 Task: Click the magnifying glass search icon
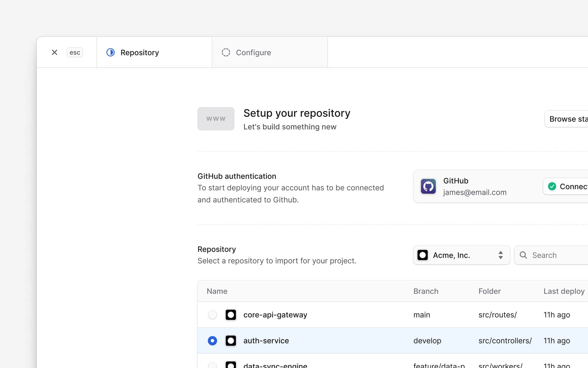523,255
